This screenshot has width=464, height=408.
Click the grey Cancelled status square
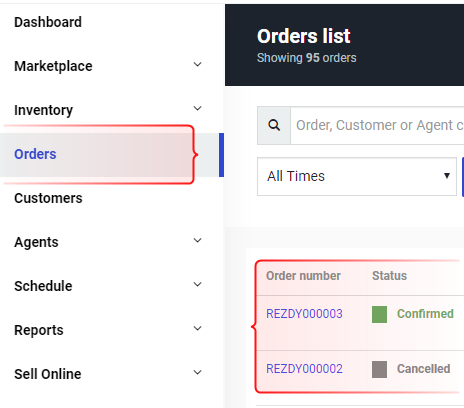coord(379,369)
